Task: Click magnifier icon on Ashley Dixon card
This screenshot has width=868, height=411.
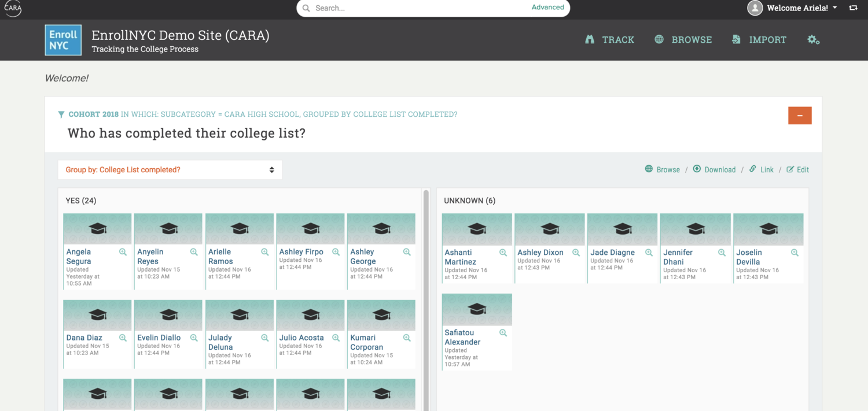Action: point(576,253)
